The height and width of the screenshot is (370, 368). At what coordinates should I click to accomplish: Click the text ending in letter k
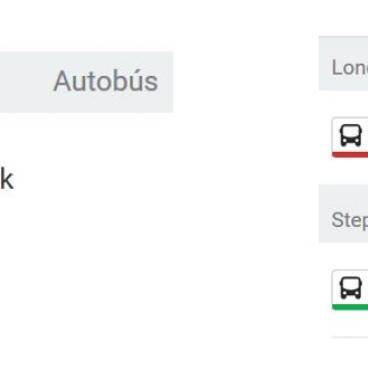6,179
